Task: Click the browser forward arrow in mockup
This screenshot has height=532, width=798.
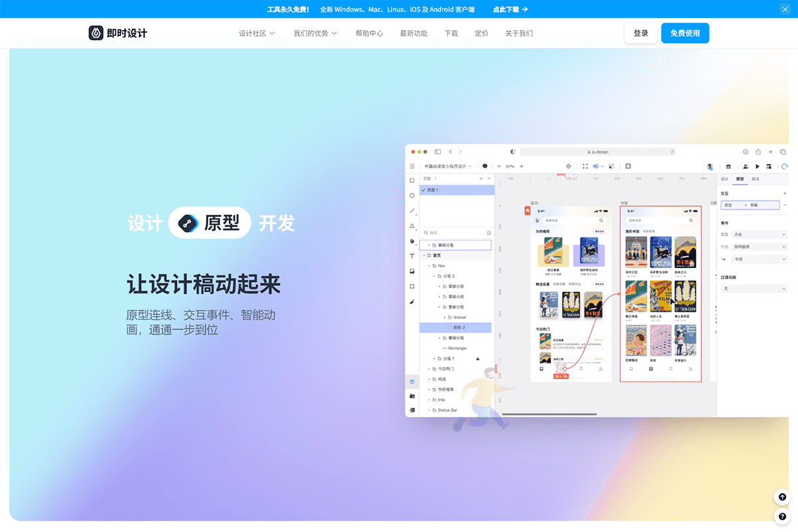Action: 460,152
